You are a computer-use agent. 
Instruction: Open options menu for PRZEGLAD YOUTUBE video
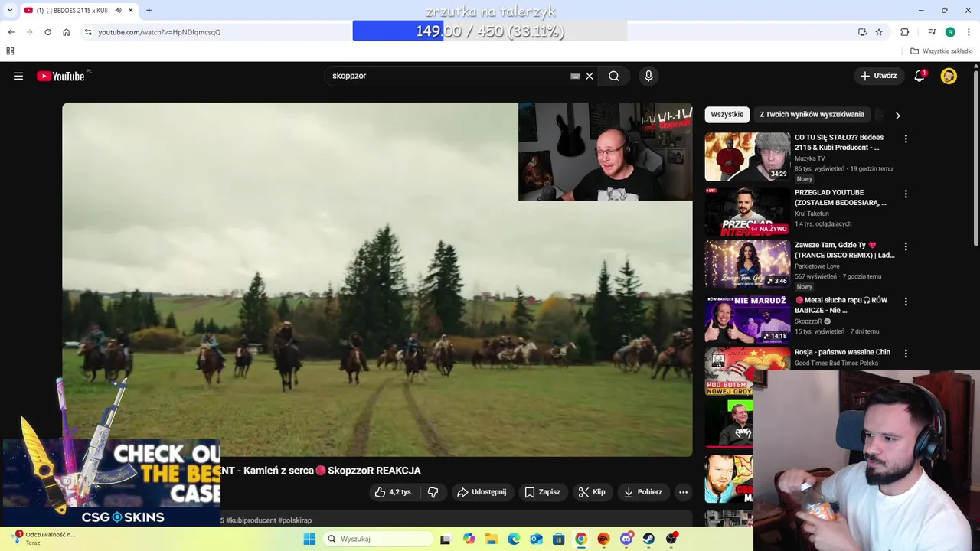(x=906, y=194)
